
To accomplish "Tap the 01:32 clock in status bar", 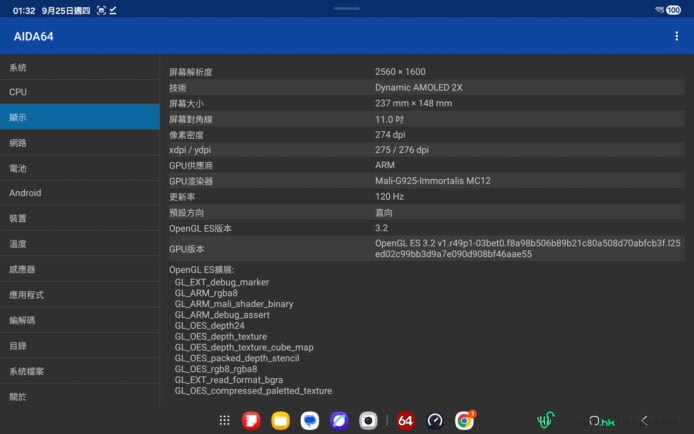I will pyautogui.click(x=24, y=10).
